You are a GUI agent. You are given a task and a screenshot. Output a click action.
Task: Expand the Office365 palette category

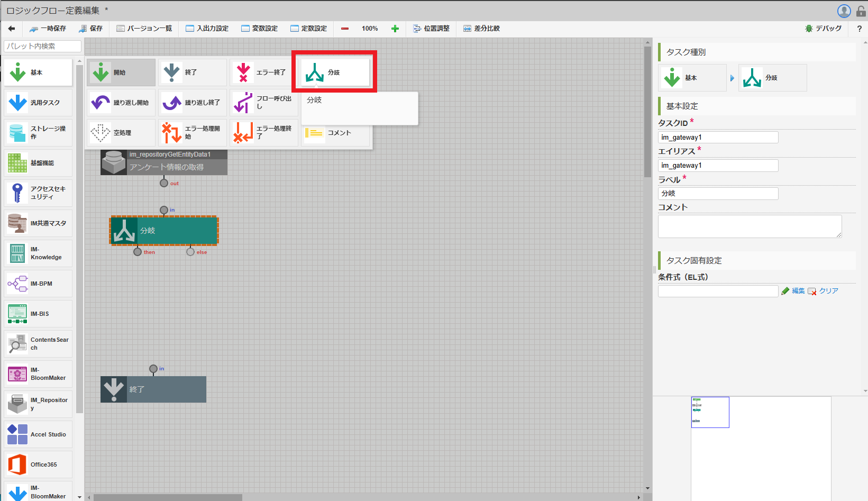(x=38, y=464)
